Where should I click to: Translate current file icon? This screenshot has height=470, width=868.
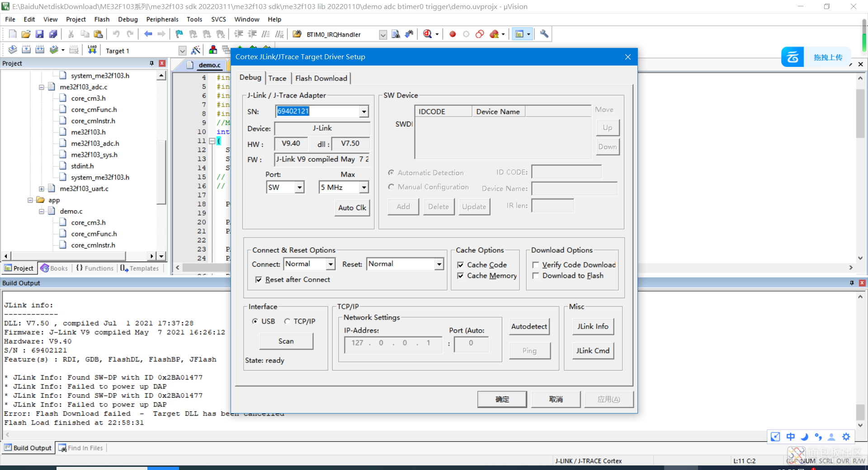tap(13, 50)
